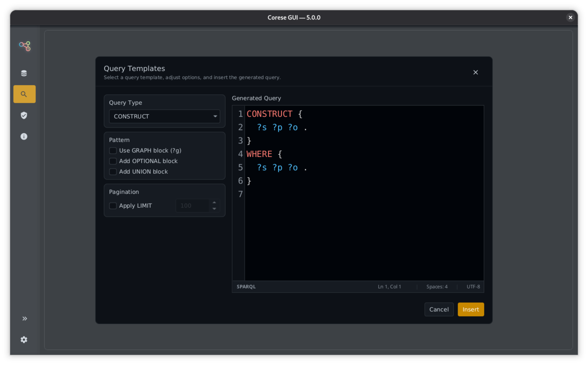Enable the Apply LIMIT pagination option
The image size is (588, 365).
pyautogui.click(x=113, y=206)
